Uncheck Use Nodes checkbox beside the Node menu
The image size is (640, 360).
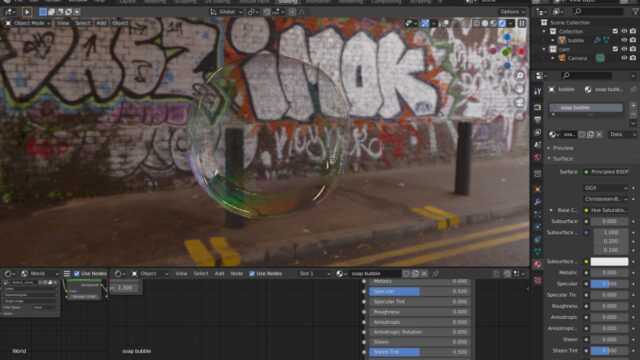pyautogui.click(x=252, y=273)
